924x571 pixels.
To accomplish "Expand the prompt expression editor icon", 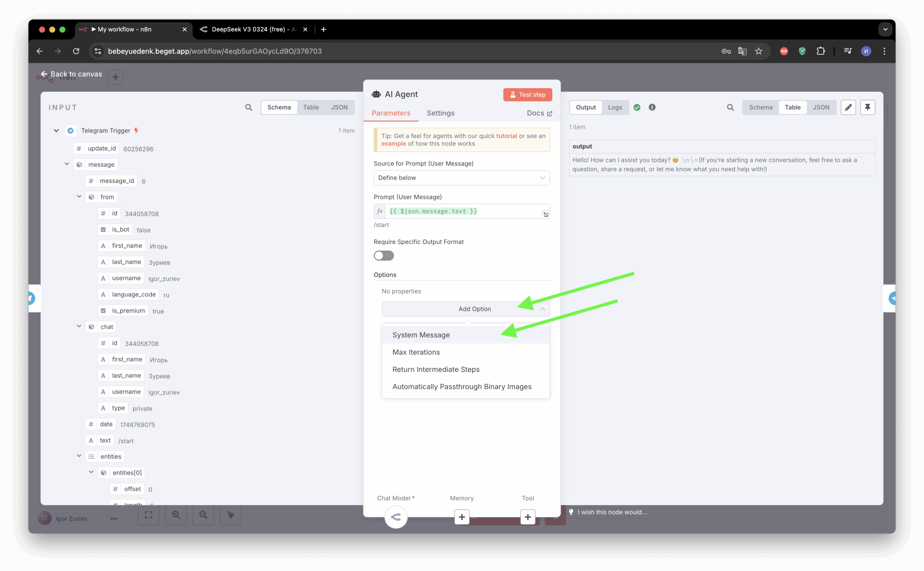I will tap(545, 215).
